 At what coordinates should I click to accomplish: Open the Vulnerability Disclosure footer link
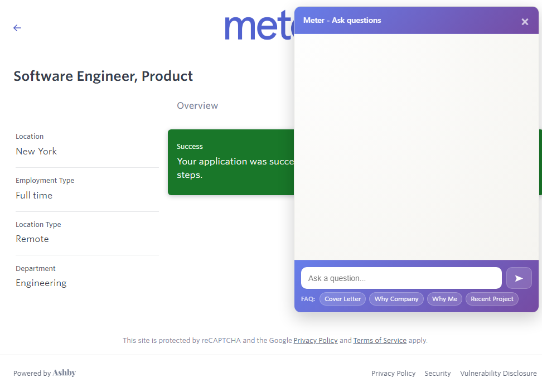498,374
